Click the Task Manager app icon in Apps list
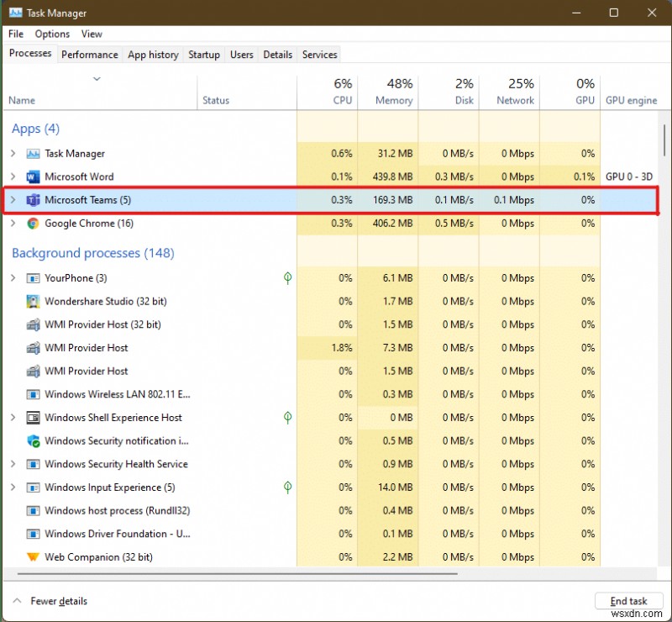 click(x=33, y=154)
